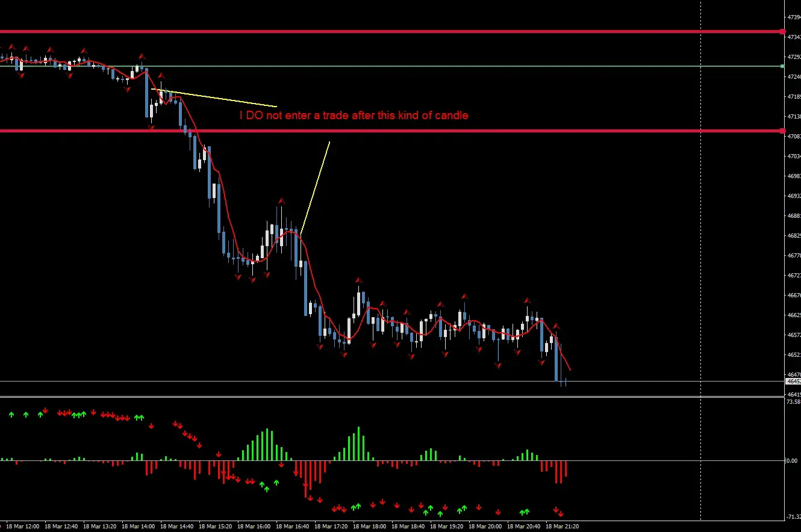Image resolution: width=801 pixels, height=532 pixels.
Task: Click the price axis label starting 4677
Action: click(794, 255)
